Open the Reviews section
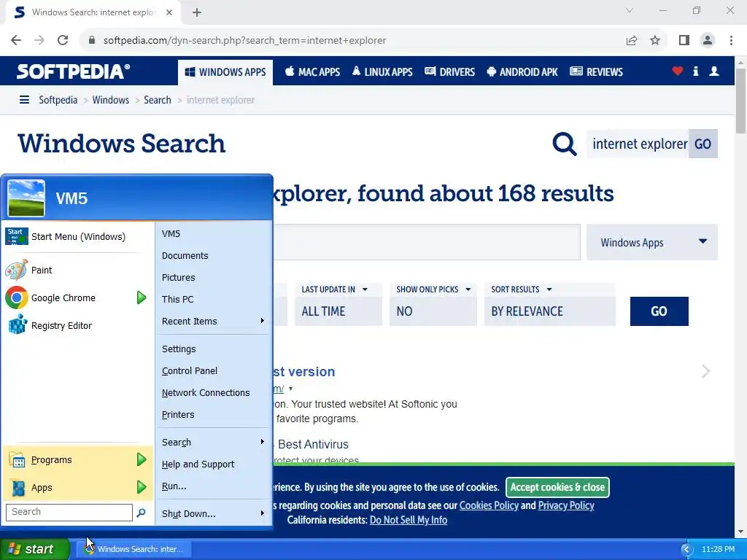This screenshot has height=560, width=747. pyautogui.click(x=597, y=72)
